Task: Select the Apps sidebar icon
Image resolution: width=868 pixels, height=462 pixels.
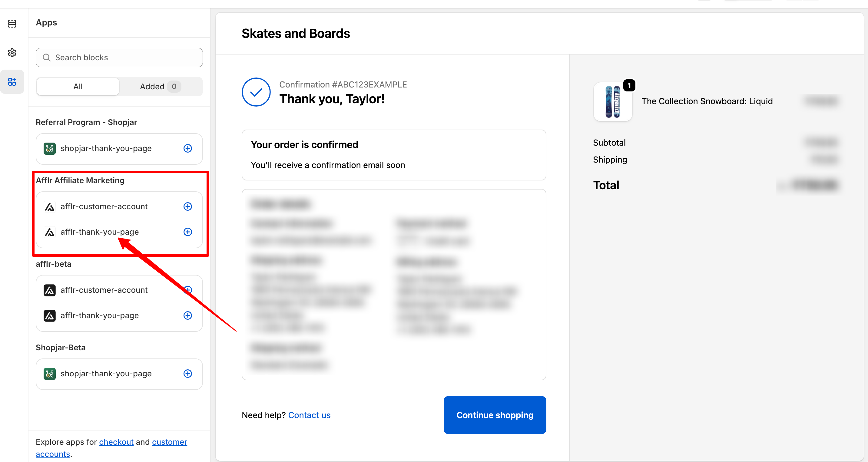Action: [x=12, y=81]
